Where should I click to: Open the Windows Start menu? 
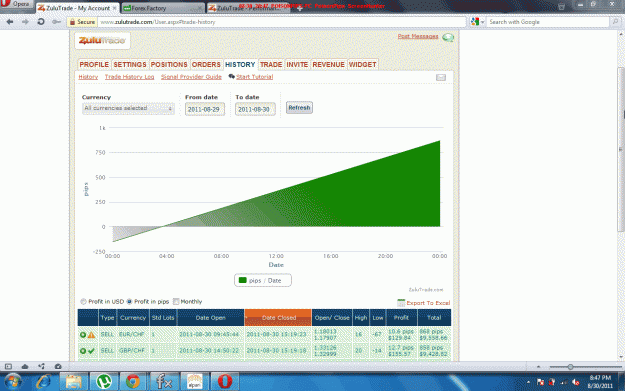[13, 381]
